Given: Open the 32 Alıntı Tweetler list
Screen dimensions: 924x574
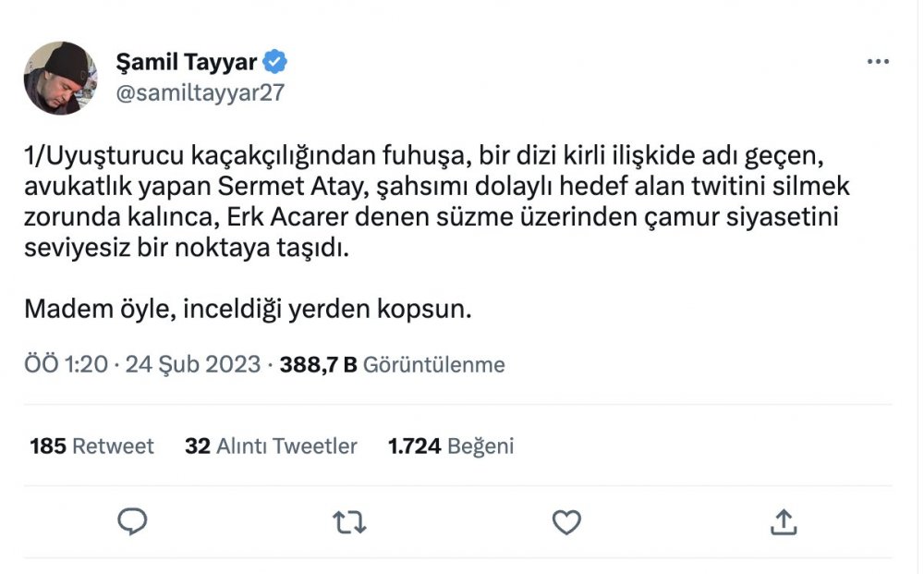Looking at the screenshot, I should (271, 446).
